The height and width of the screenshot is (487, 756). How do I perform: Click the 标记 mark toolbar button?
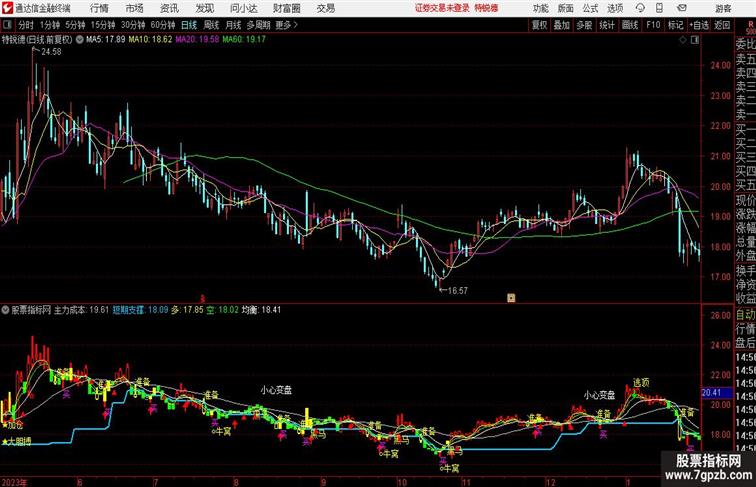point(675,25)
